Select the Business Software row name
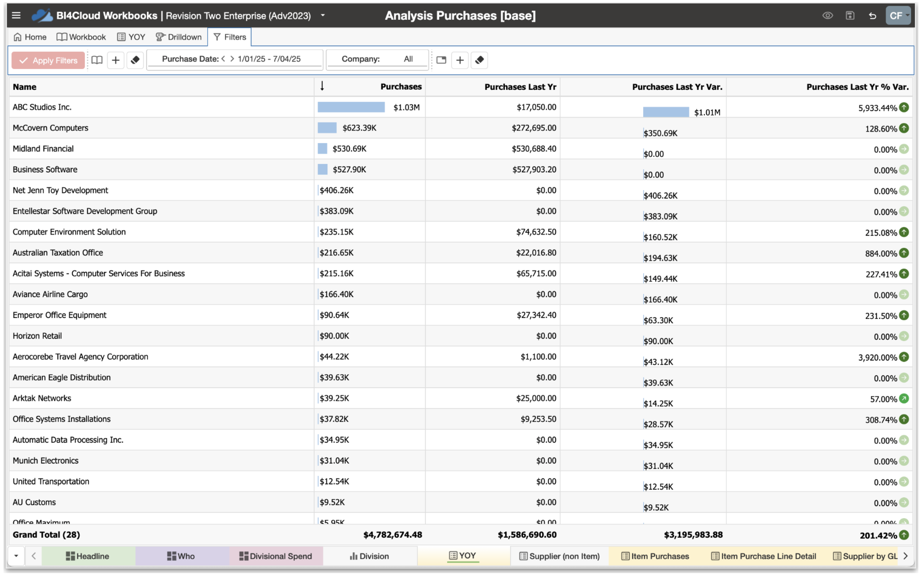This screenshot has width=924, height=577. pyautogui.click(x=45, y=169)
